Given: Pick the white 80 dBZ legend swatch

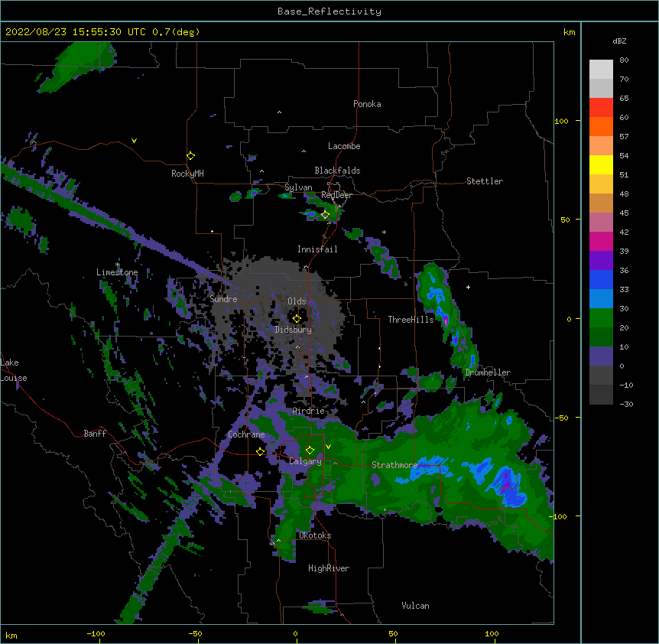Looking at the screenshot, I should 601,70.
